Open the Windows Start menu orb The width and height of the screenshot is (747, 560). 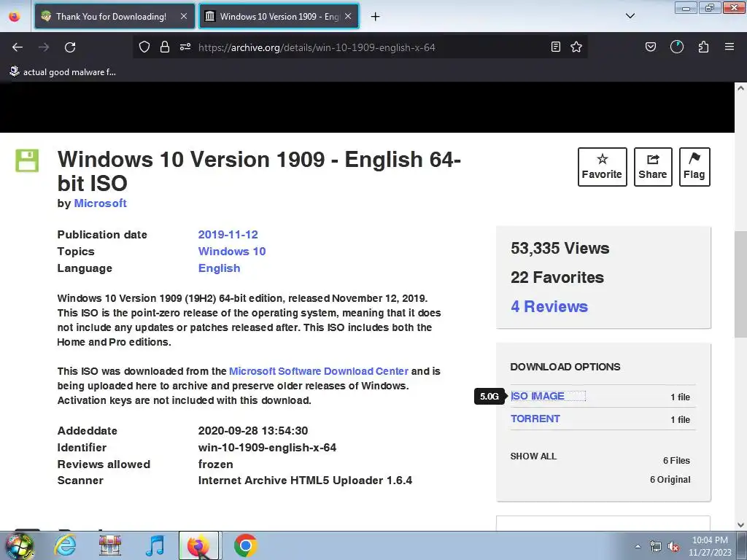[20, 545]
